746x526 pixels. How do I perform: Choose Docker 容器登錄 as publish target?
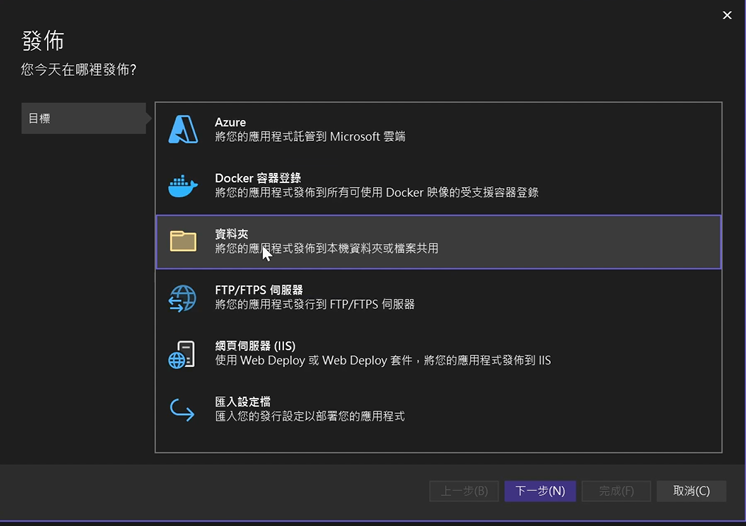pos(258,178)
